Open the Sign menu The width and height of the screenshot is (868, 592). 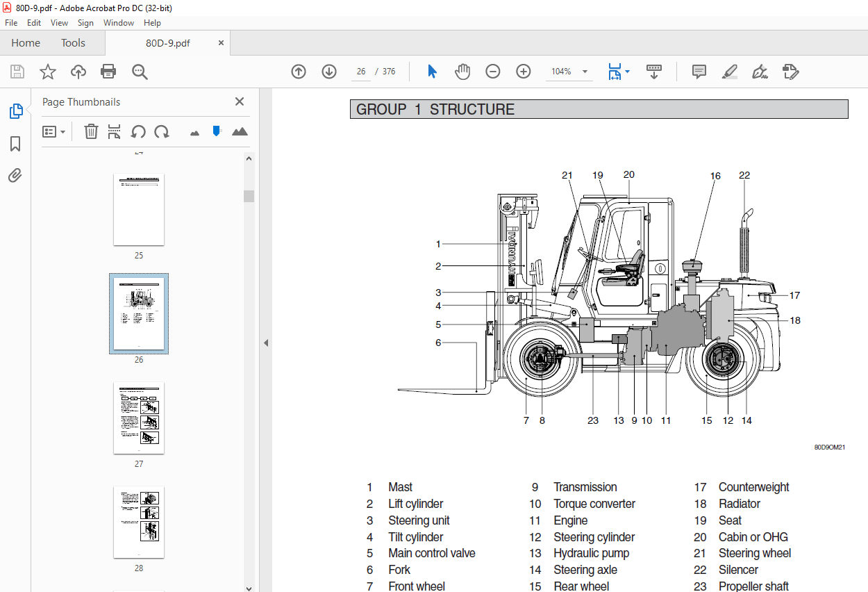85,23
